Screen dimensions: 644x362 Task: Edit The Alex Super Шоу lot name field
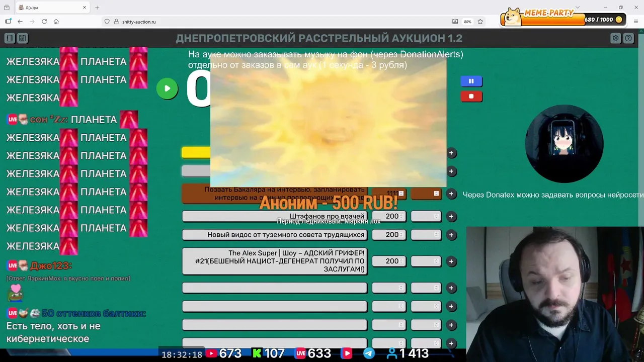coord(275,261)
